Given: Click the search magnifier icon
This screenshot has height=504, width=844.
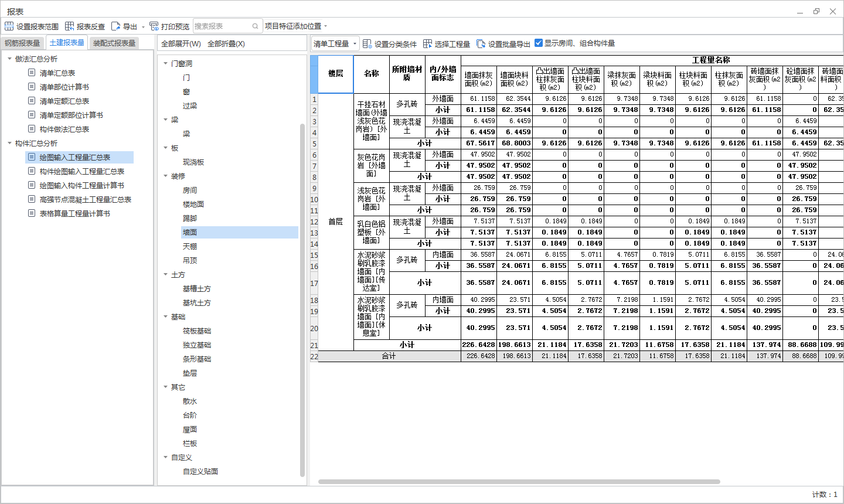Looking at the screenshot, I should pyautogui.click(x=255, y=26).
